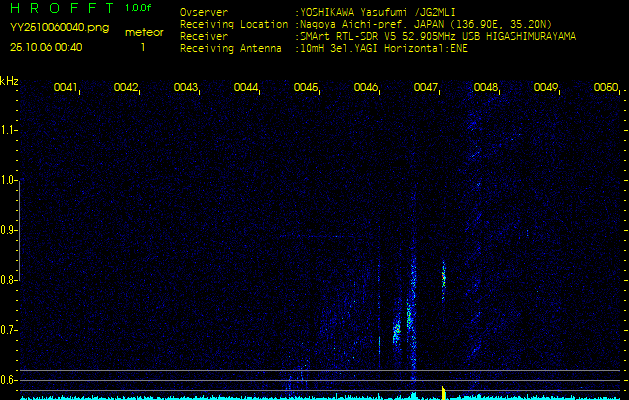Click time marker 0044
This screenshot has height=400, width=629.
(245, 87)
